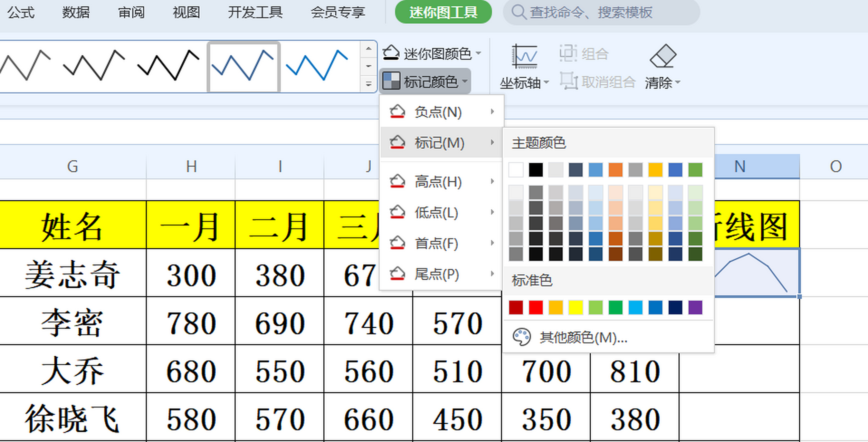Expand 尾点(P) submenu arrow
Viewport: 868px width, 442px height.
point(493,274)
